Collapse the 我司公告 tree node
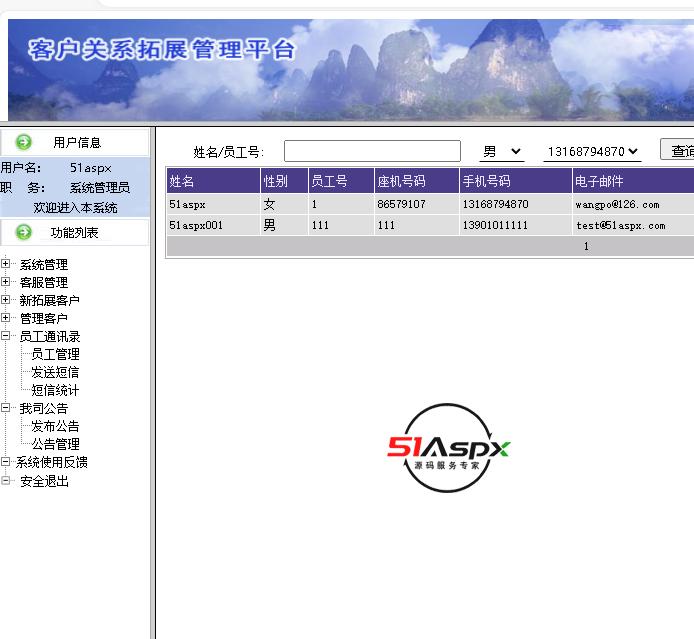 [5, 408]
